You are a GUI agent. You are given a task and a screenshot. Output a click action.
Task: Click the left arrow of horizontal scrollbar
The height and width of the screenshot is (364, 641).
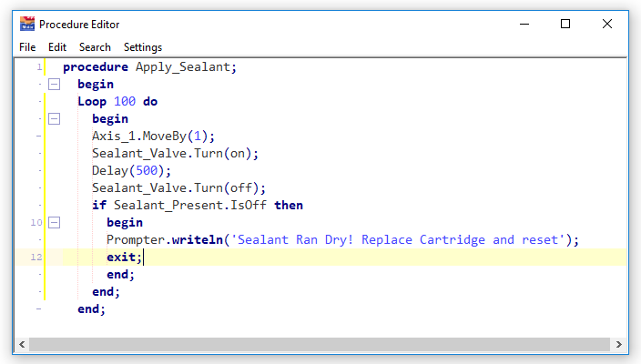20,345
